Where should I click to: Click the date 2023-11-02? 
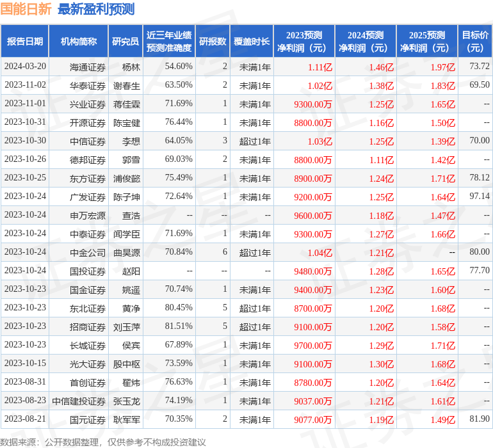tap(25, 84)
